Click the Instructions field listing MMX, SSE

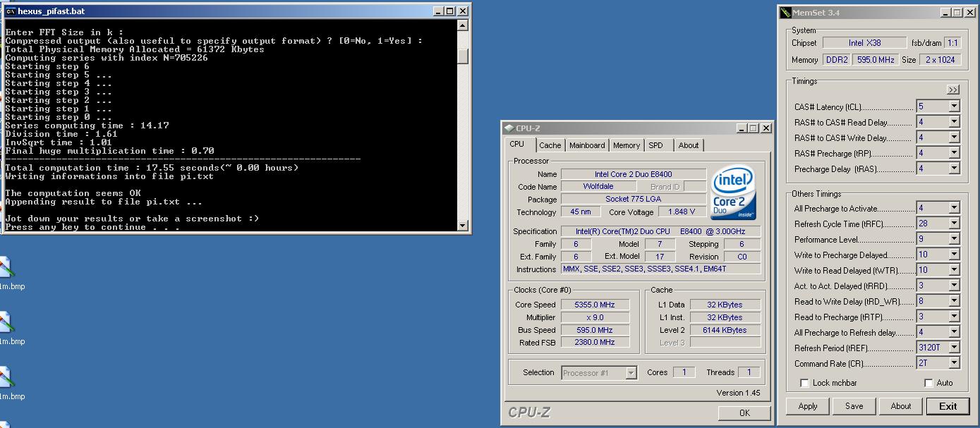click(661, 269)
